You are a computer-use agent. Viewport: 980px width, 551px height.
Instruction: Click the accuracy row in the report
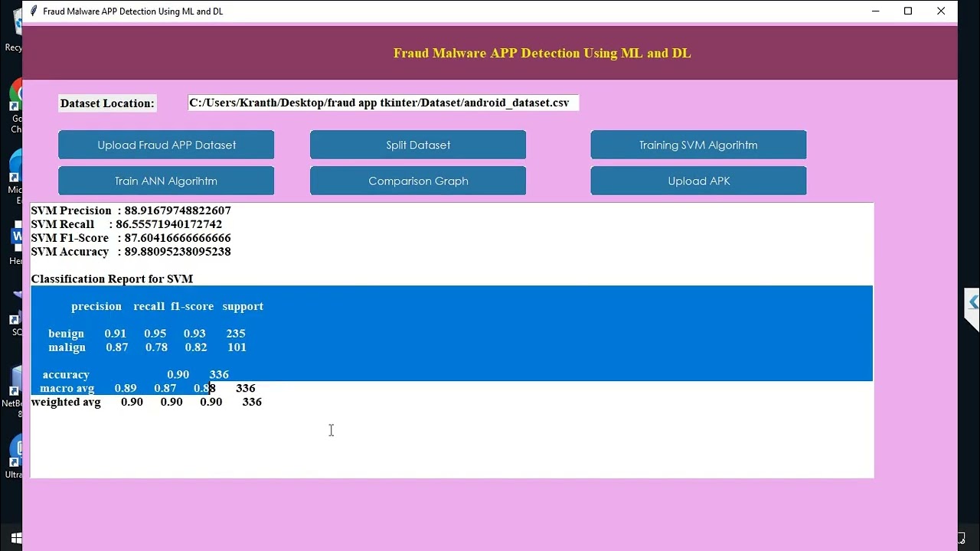(136, 375)
